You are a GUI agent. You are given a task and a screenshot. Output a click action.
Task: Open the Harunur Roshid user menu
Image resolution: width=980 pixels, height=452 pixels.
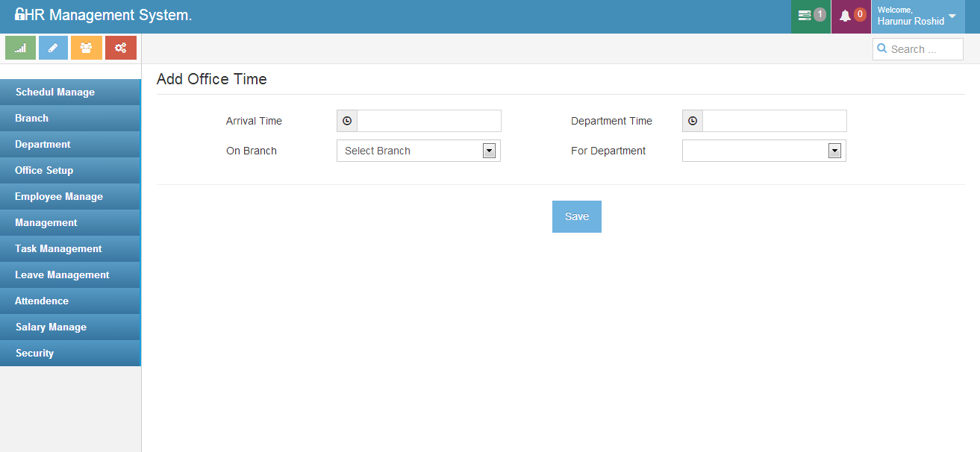click(x=917, y=16)
